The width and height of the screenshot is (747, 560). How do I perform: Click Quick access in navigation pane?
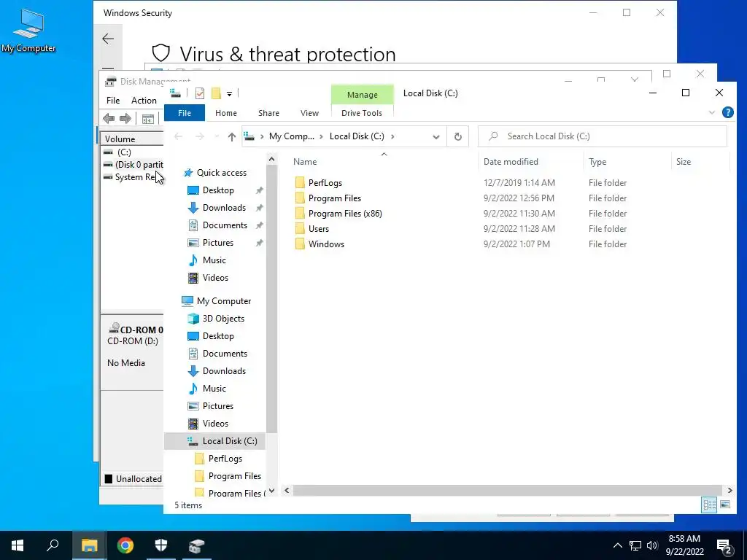click(222, 173)
